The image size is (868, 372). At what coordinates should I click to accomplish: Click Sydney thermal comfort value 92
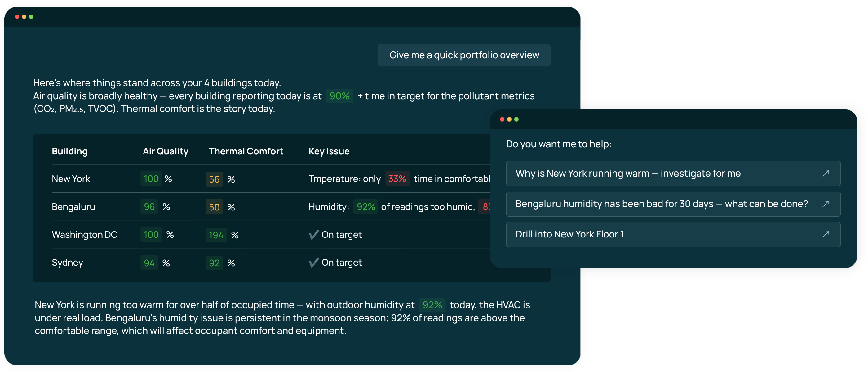tap(214, 263)
